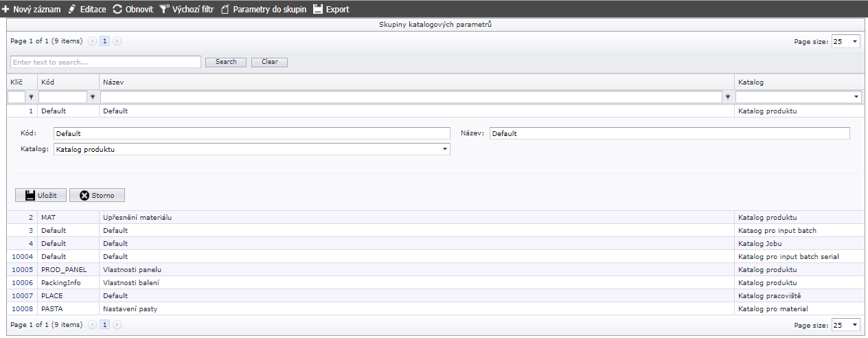The width and height of the screenshot is (868, 338).
Task: Click the Obnovit refresh icon
Action: (x=117, y=10)
